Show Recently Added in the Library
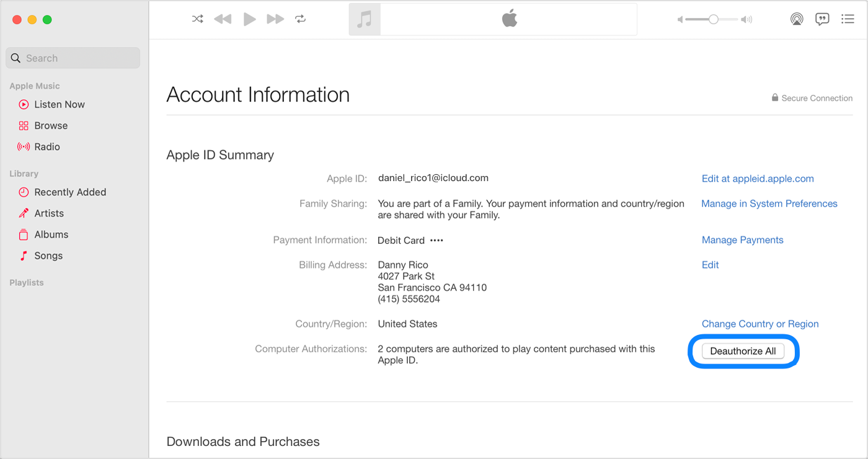Screen dimensions: 868x459 click(x=70, y=192)
